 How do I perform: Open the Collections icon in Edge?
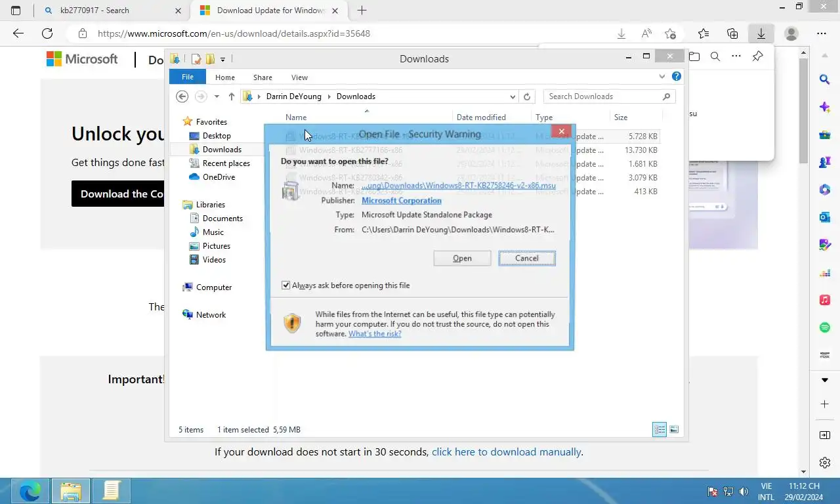click(x=732, y=33)
